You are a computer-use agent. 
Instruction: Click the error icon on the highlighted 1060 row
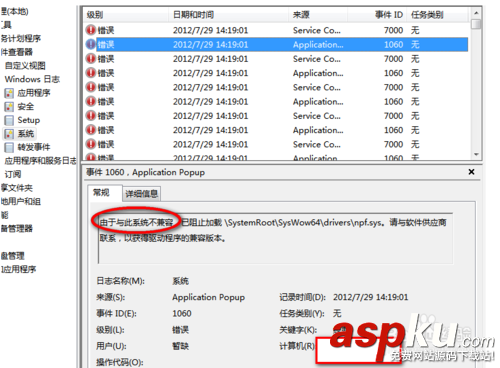point(91,44)
